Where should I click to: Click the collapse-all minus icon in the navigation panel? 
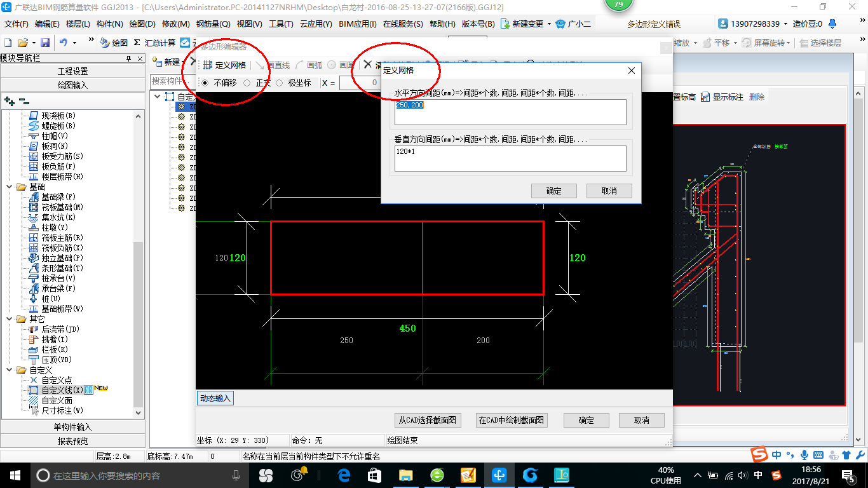pyautogui.click(x=24, y=100)
